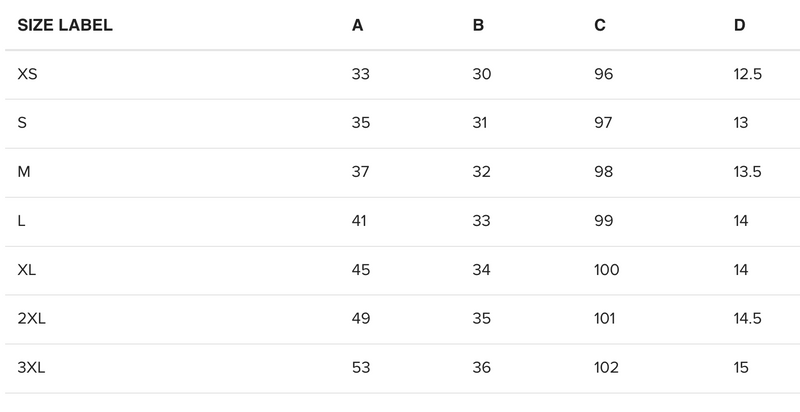
Task: Click the A value 33 for XS
Action: click(361, 74)
